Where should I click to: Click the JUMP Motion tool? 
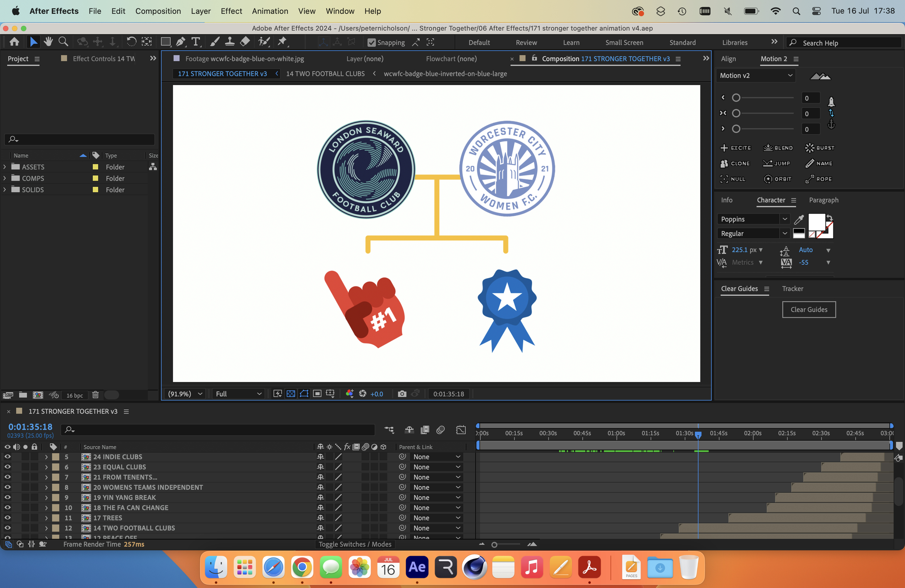click(x=776, y=164)
